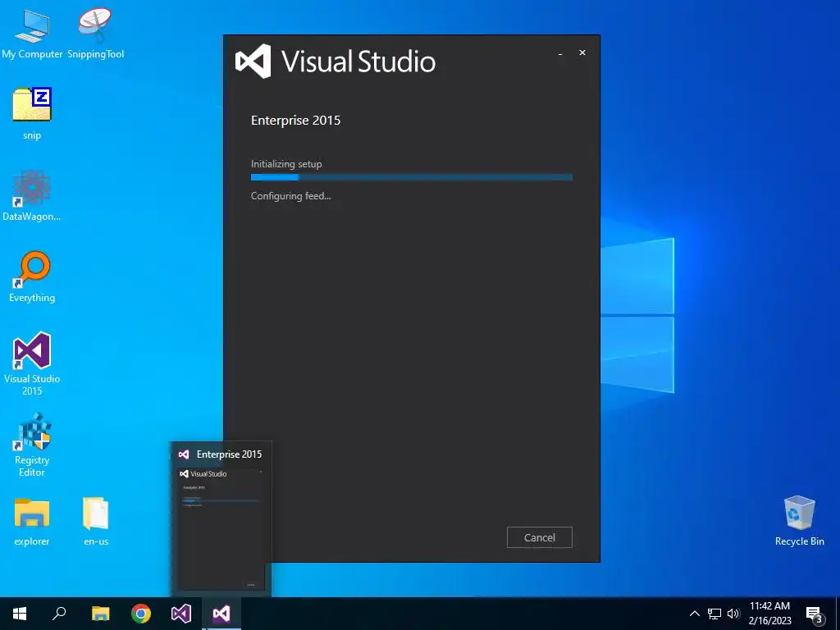The image size is (840, 630).
Task: Click the active Visual Studio installer taskbar icon
Action: coord(221,614)
